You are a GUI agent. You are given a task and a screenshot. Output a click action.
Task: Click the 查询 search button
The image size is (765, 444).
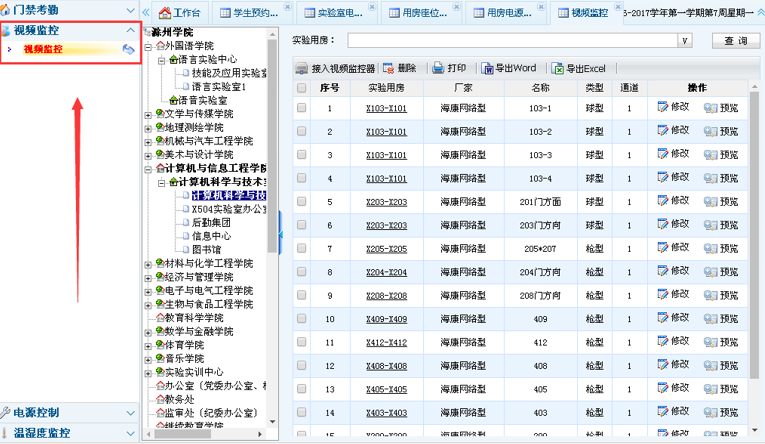tap(735, 41)
